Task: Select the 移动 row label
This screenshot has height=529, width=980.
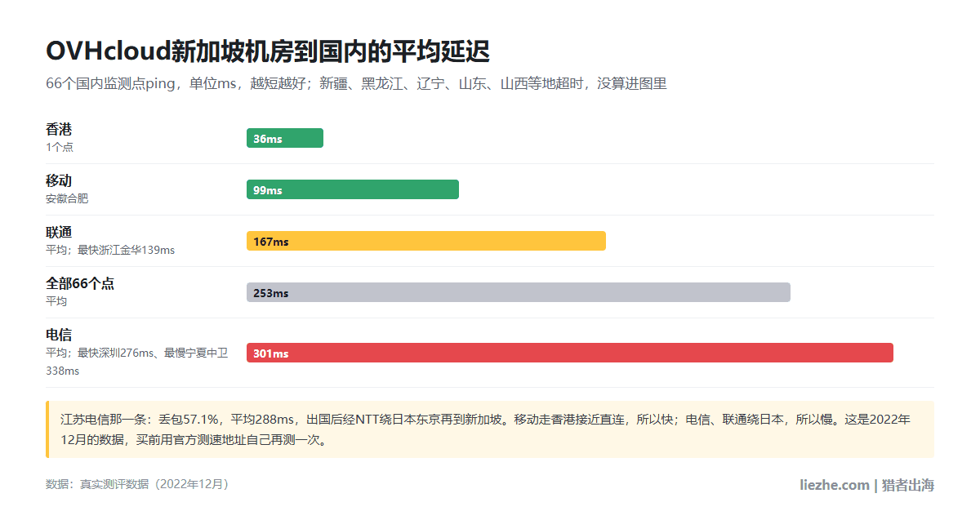Action: point(59,180)
